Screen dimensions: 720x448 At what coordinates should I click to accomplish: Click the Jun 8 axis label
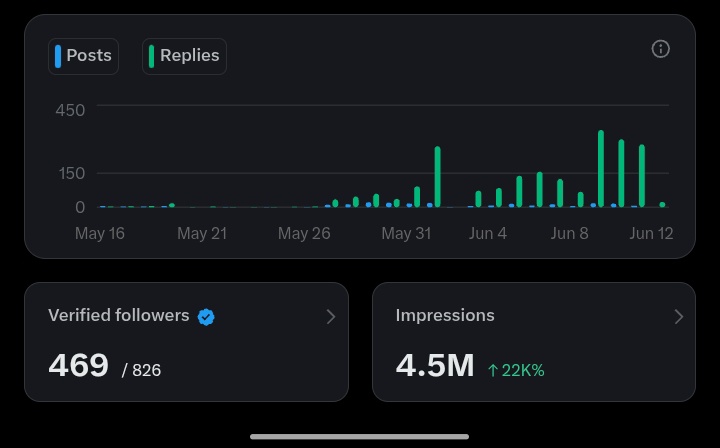point(569,233)
